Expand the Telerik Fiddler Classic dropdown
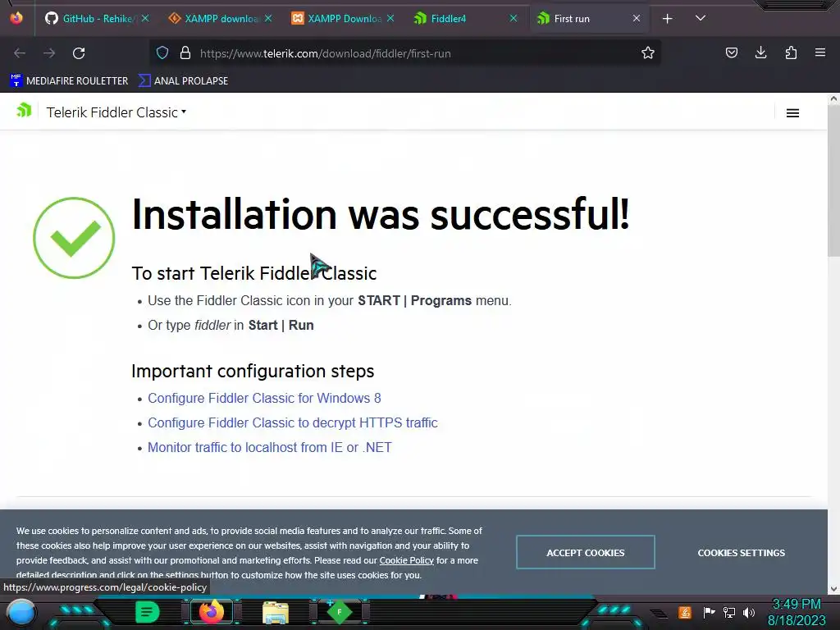Screen dimensions: 840x630 [116, 112]
